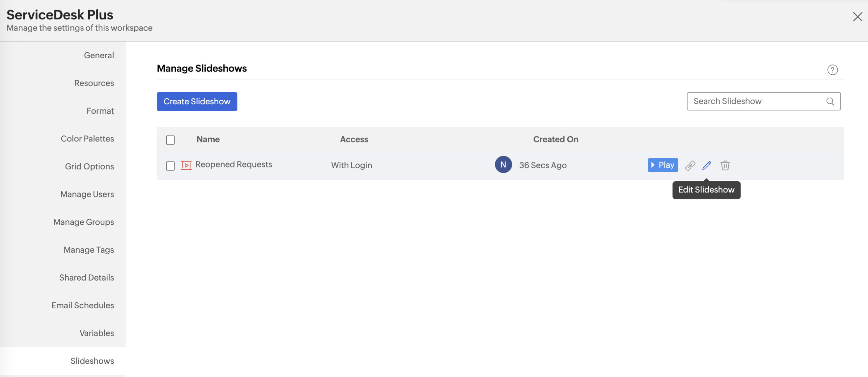Open the Reopened Requests slideshow name

click(233, 164)
